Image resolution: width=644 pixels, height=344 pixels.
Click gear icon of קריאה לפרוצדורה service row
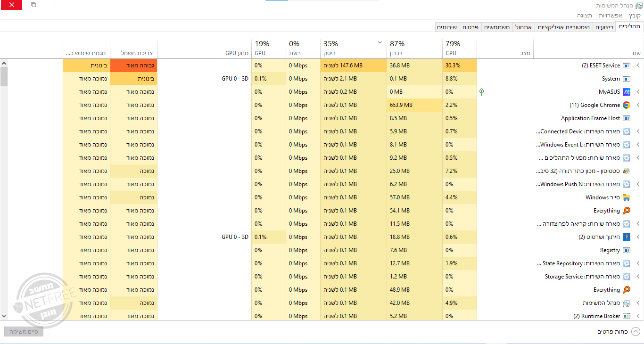pos(627,224)
